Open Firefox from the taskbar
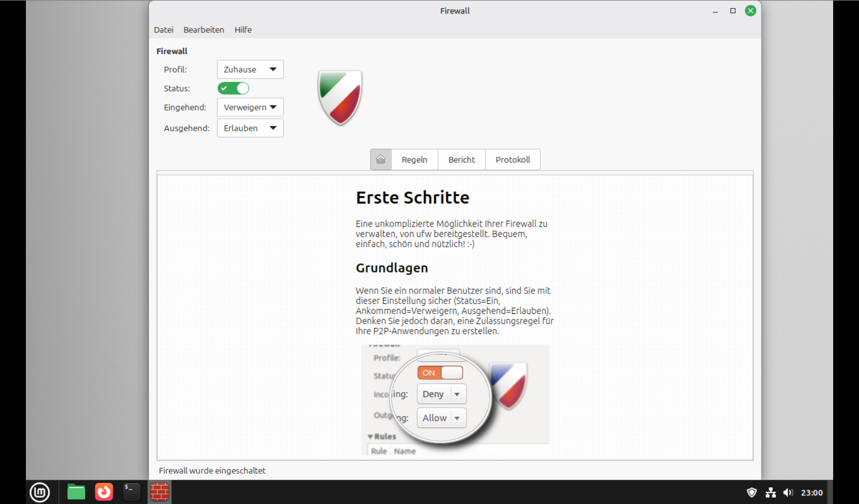Viewport: 859px width, 504px height. 104,492
